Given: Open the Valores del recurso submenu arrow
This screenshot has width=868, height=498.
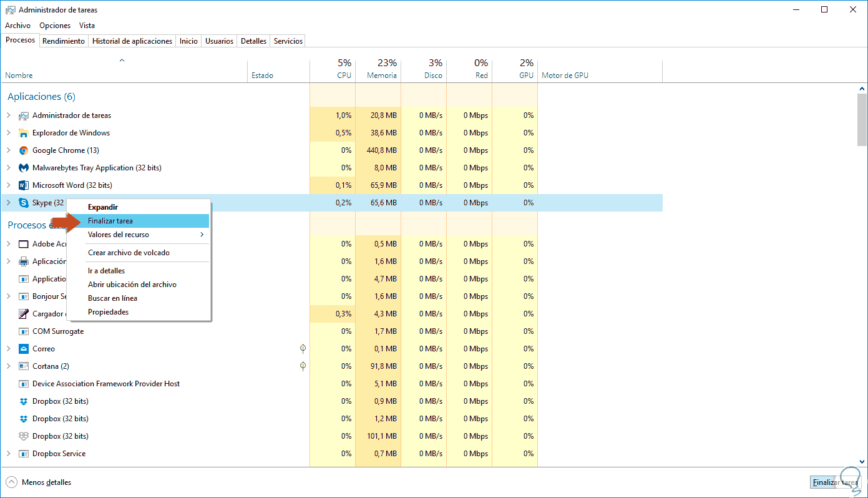Looking at the screenshot, I should (x=202, y=235).
